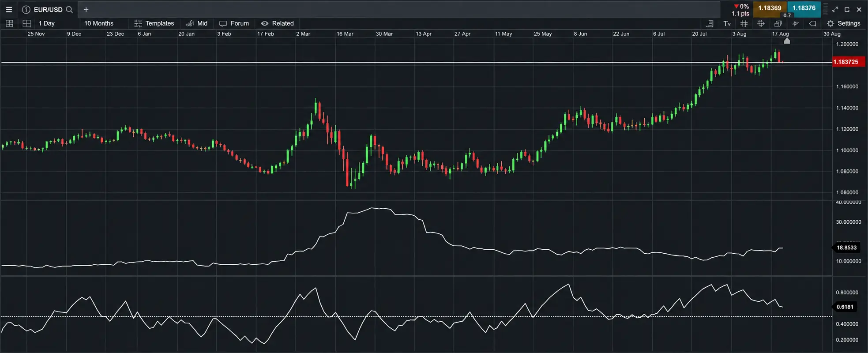The height and width of the screenshot is (353, 868).
Task: Click the 30.000000 indicator axis label
Action: coord(849,222)
